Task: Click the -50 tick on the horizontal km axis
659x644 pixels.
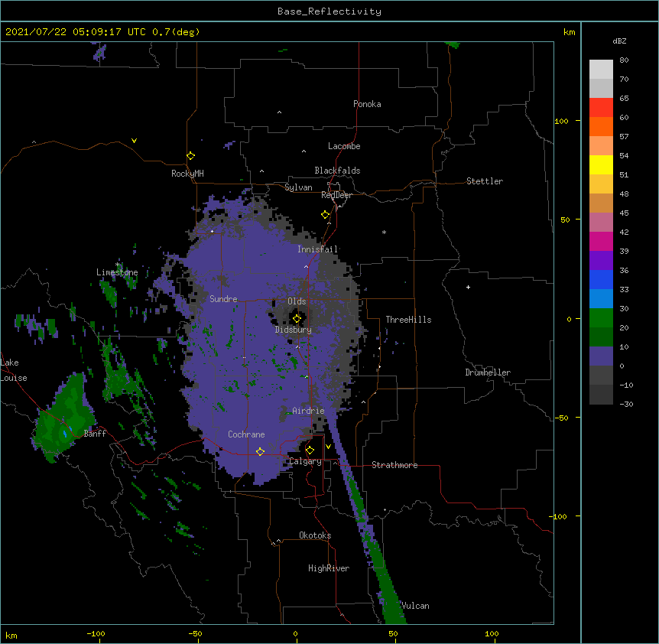Action: (x=195, y=633)
